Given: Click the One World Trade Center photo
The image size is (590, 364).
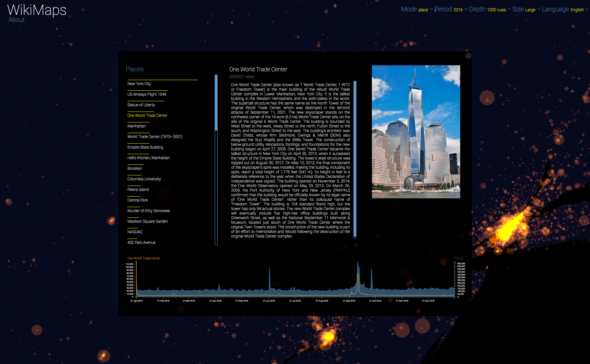Looking at the screenshot, I should click(416, 132).
